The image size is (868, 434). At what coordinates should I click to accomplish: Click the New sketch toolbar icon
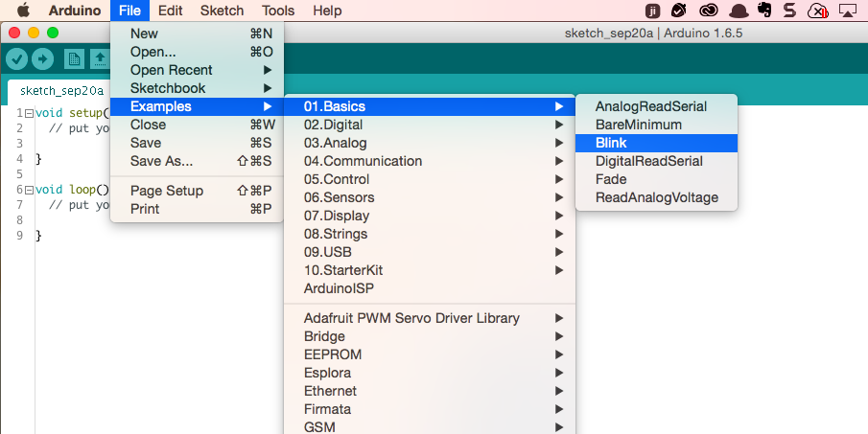(74, 59)
